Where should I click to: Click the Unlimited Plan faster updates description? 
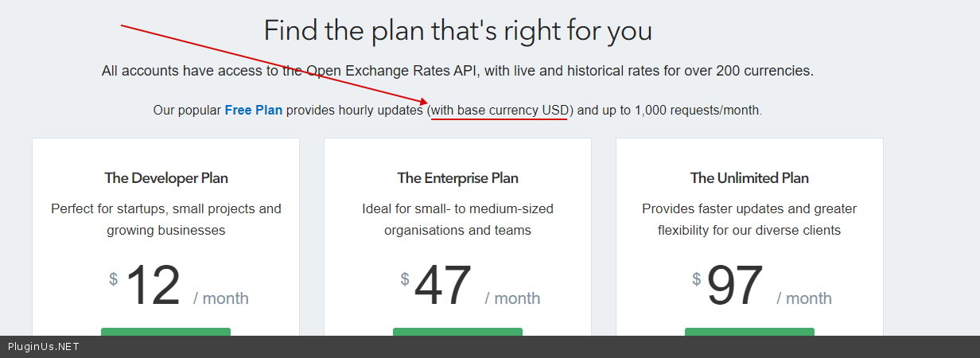pyautogui.click(x=749, y=220)
